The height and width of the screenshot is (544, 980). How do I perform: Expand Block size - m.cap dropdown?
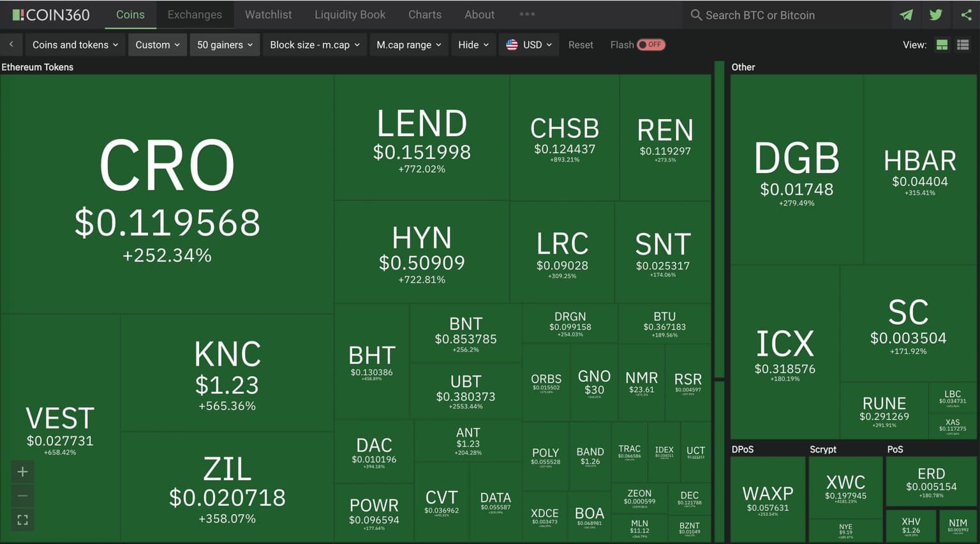click(x=315, y=45)
